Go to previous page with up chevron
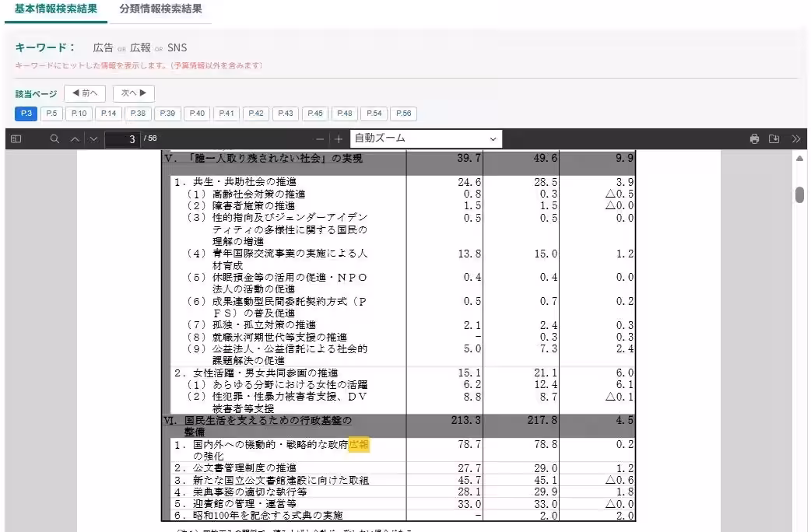 [x=75, y=138]
